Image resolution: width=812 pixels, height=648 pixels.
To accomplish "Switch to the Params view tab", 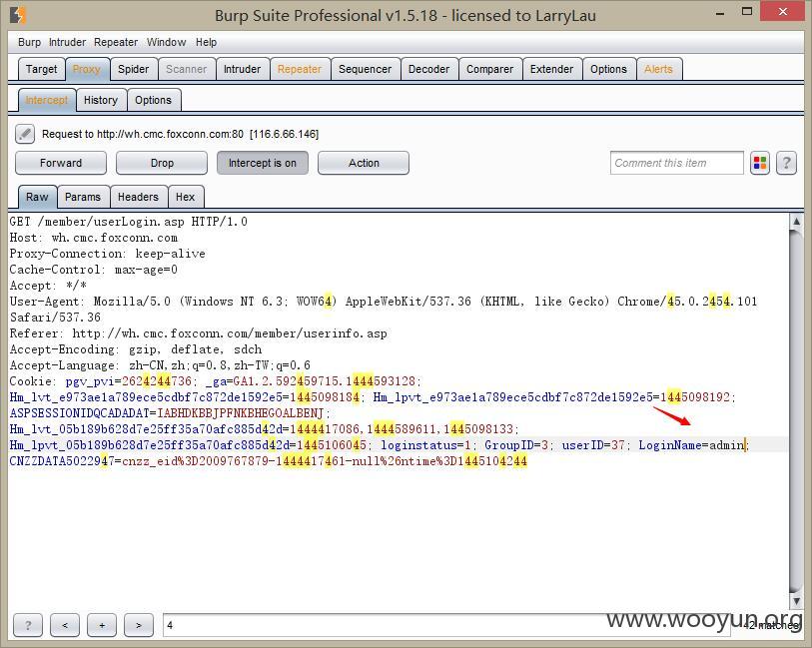I will click(x=83, y=197).
